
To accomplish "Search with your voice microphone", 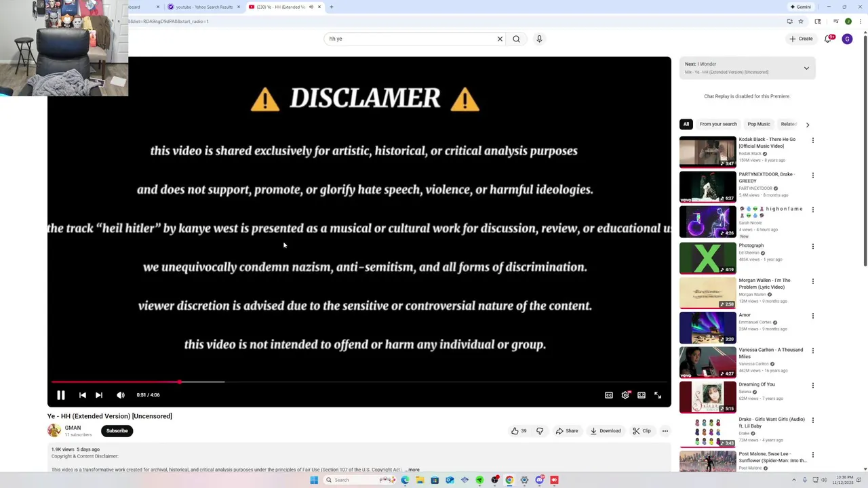I will pos(539,39).
